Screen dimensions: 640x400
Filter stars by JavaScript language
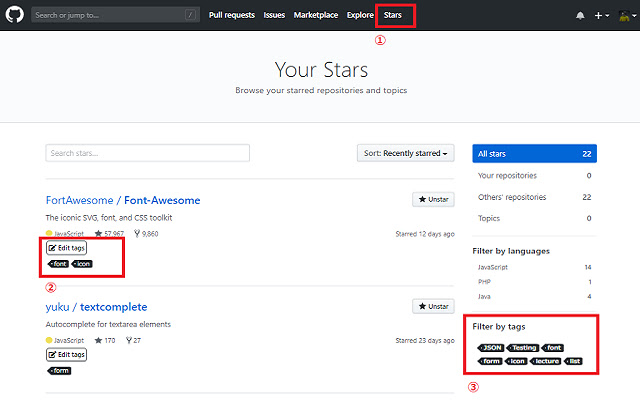click(534, 267)
